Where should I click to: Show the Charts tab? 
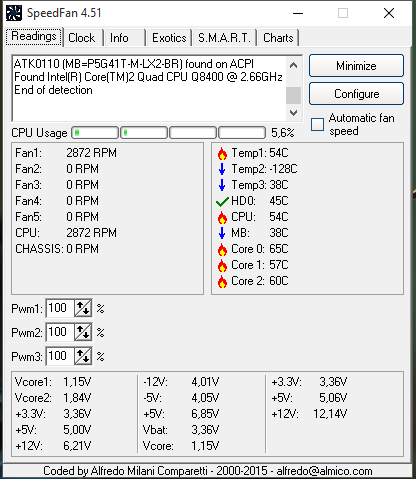278,38
